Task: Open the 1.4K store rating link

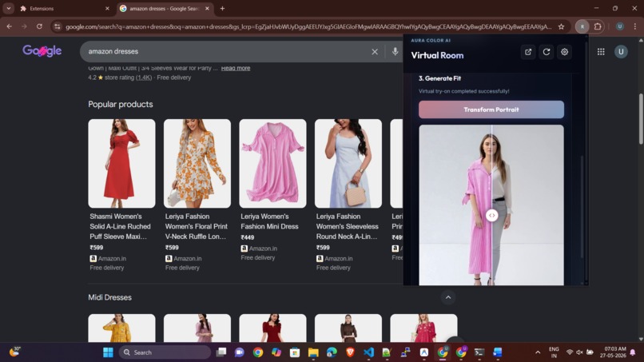Action: (x=144, y=78)
